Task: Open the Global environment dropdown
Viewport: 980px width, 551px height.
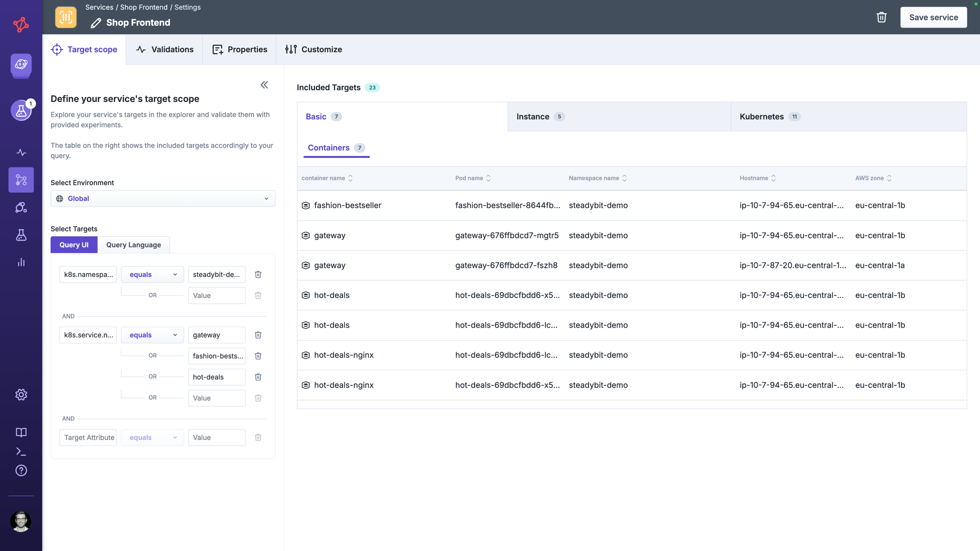Action: [163, 198]
